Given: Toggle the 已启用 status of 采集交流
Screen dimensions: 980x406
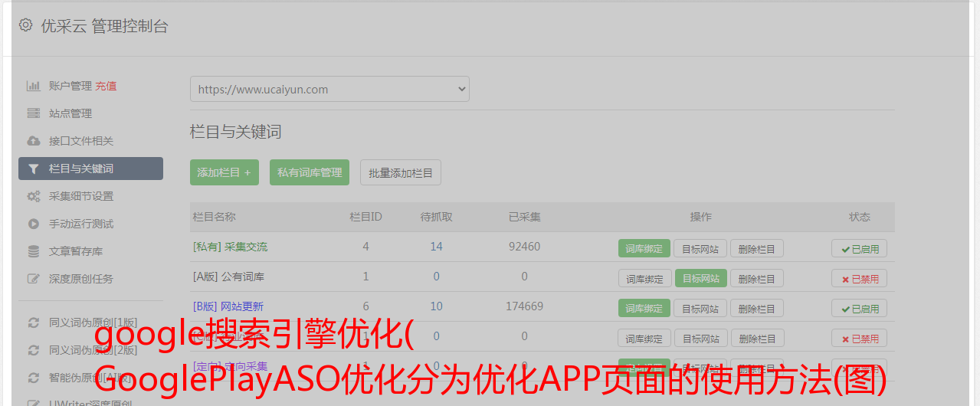Looking at the screenshot, I should [x=860, y=248].
